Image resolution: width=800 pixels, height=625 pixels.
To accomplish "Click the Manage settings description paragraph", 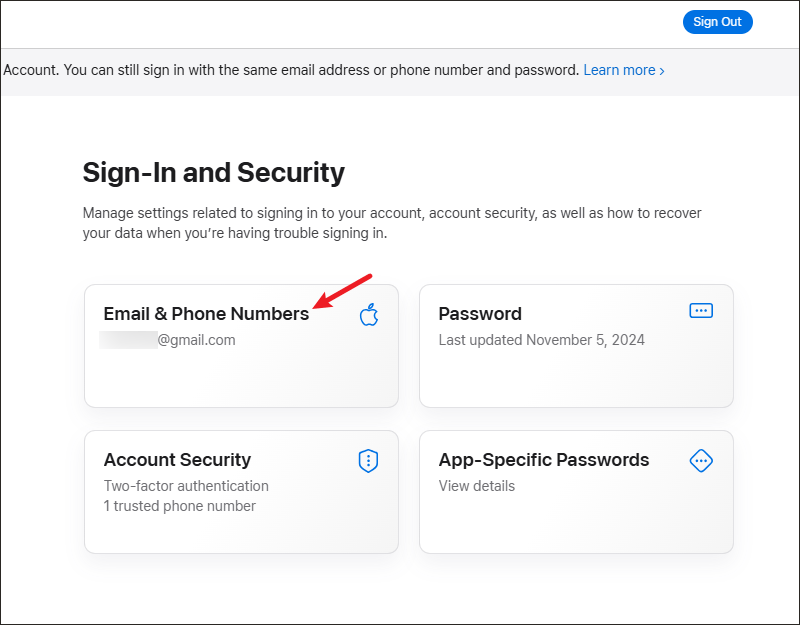I will 392,223.
